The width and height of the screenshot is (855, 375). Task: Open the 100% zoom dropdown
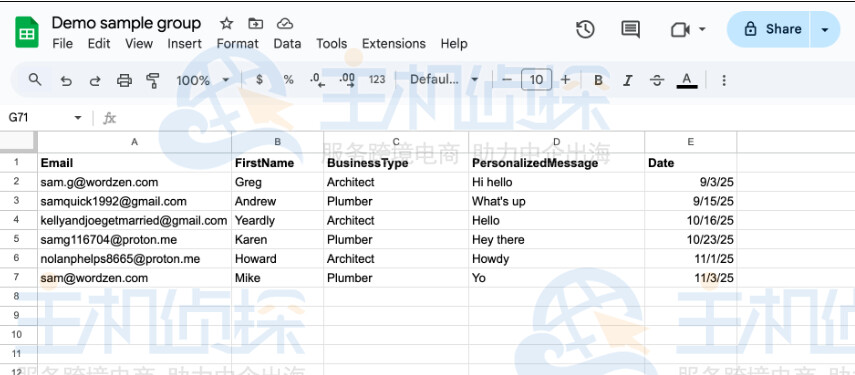tap(202, 81)
